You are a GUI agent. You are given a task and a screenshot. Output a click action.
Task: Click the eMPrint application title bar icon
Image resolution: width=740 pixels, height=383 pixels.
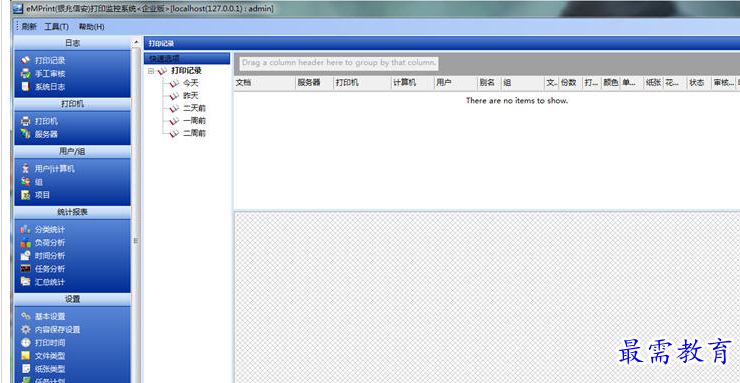point(17,8)
